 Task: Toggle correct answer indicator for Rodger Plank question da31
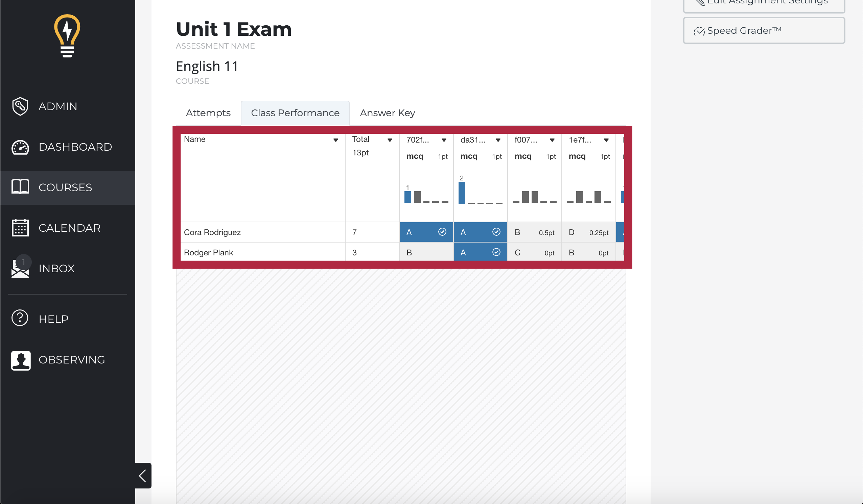[x=495, y=252]
